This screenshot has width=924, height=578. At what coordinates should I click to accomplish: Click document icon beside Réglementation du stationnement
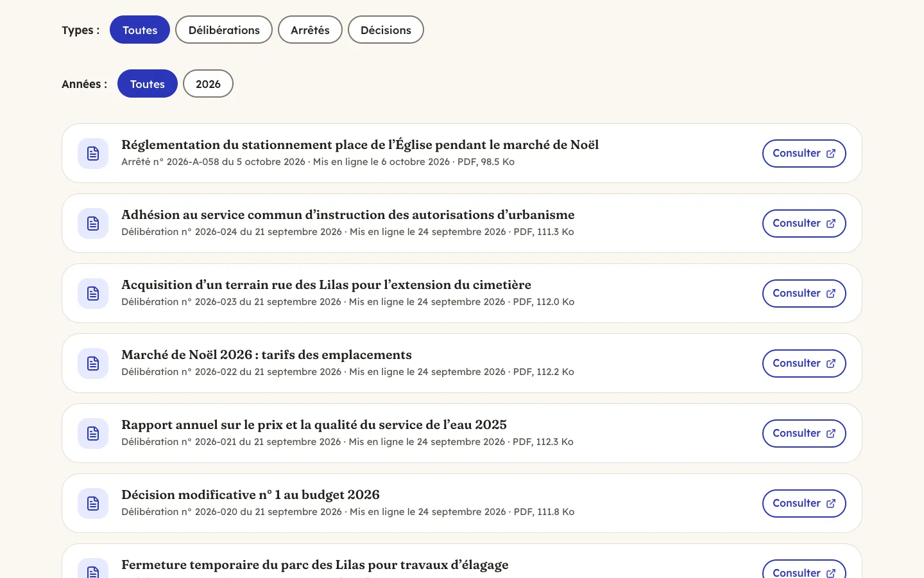93,153
